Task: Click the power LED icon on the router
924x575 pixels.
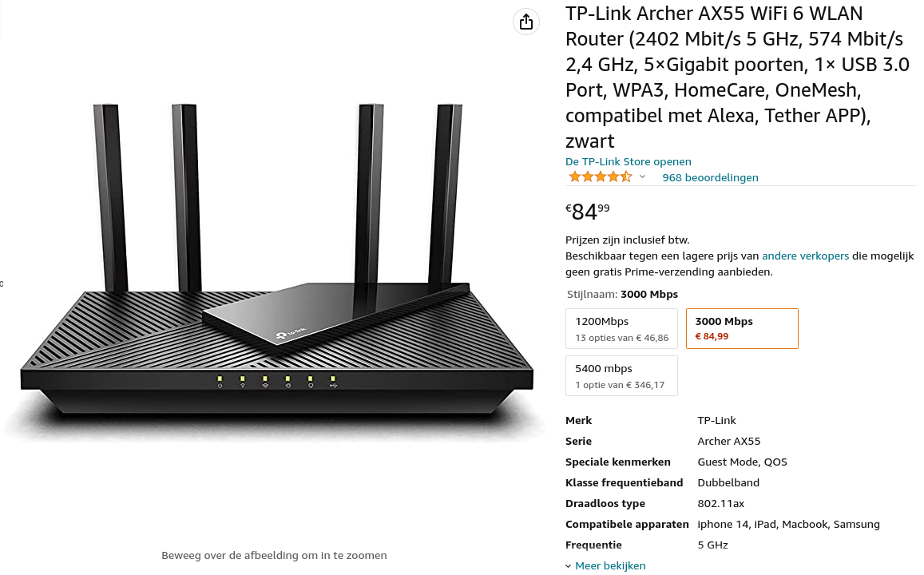Action: 220,386
